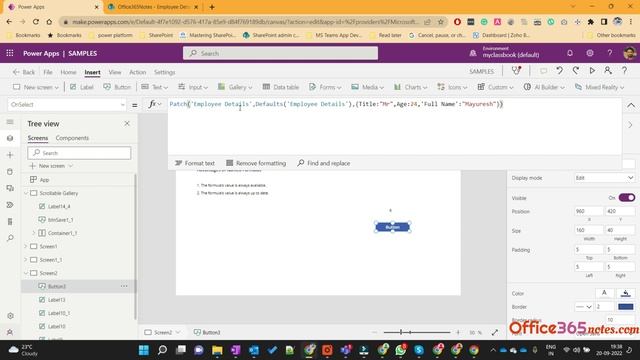Go Back from the editor
This screenshot has height=360, width=640.
coord(24,72)
